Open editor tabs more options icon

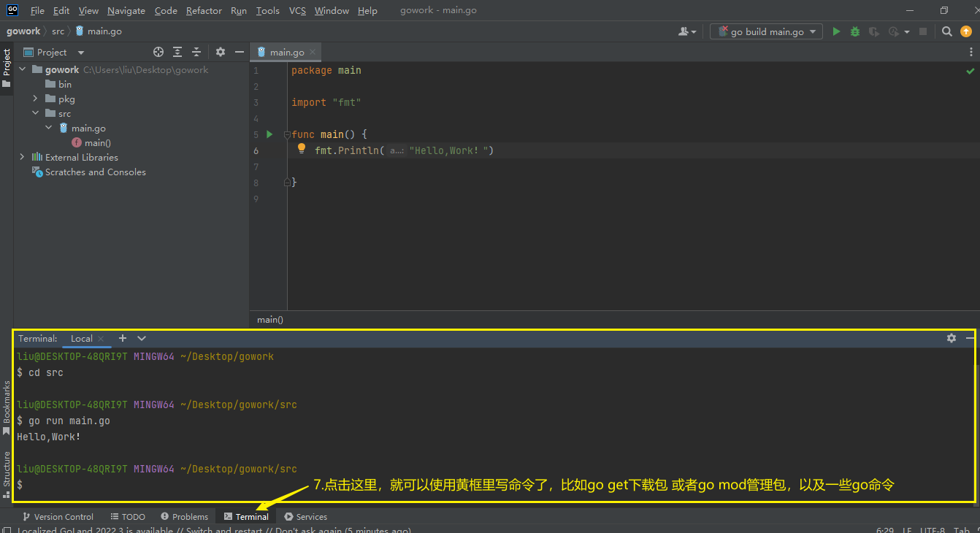971,52
